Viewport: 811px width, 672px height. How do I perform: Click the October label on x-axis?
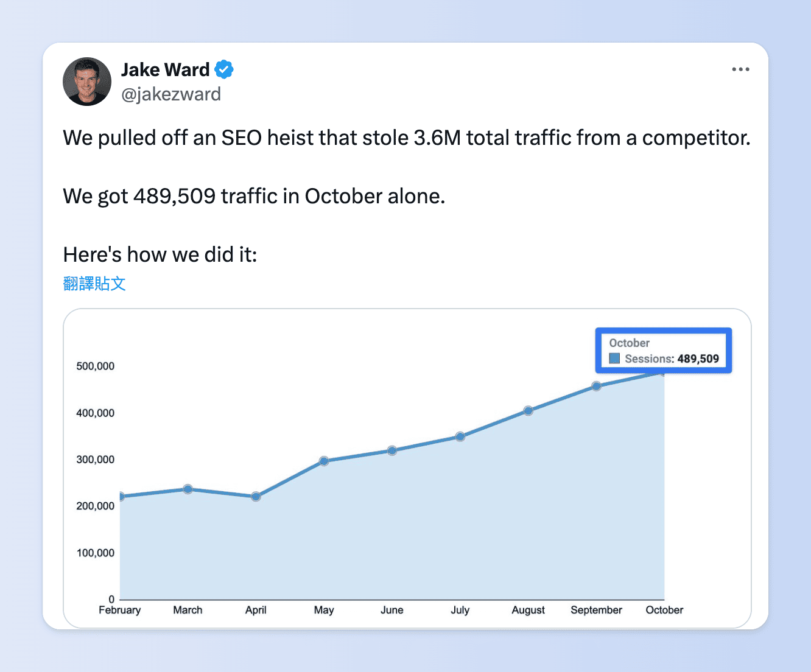coord(664,610)
